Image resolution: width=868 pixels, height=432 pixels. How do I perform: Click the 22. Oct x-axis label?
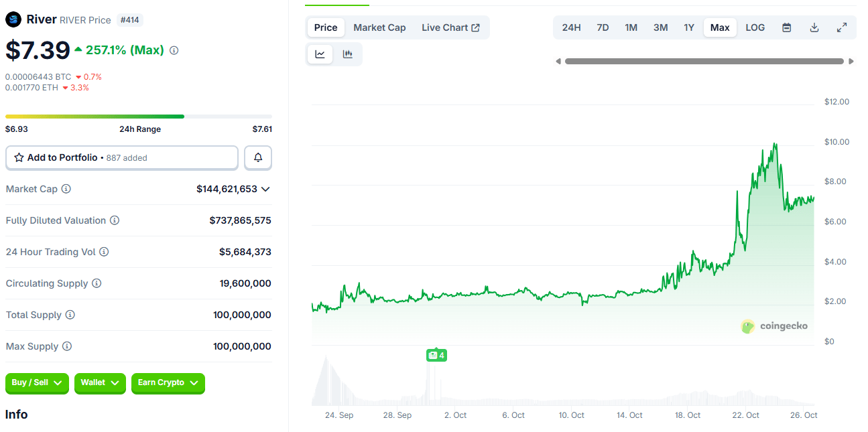[745, 415]
